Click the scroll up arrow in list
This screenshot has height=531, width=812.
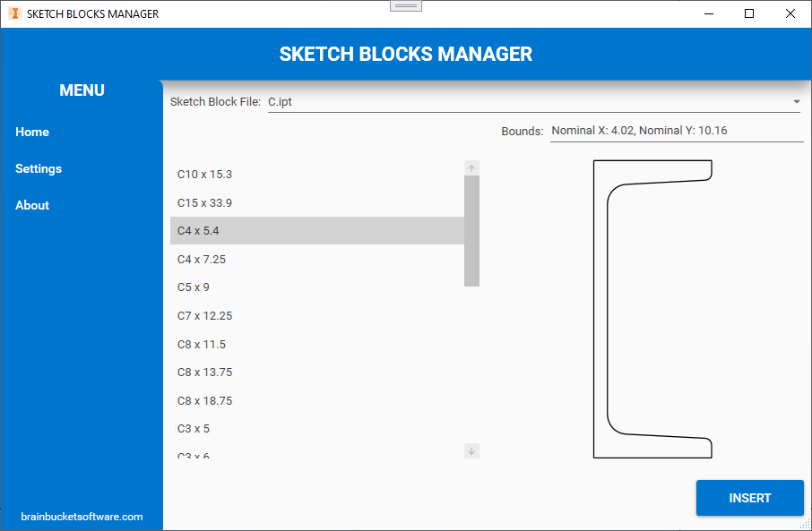[x=472, y=167]
